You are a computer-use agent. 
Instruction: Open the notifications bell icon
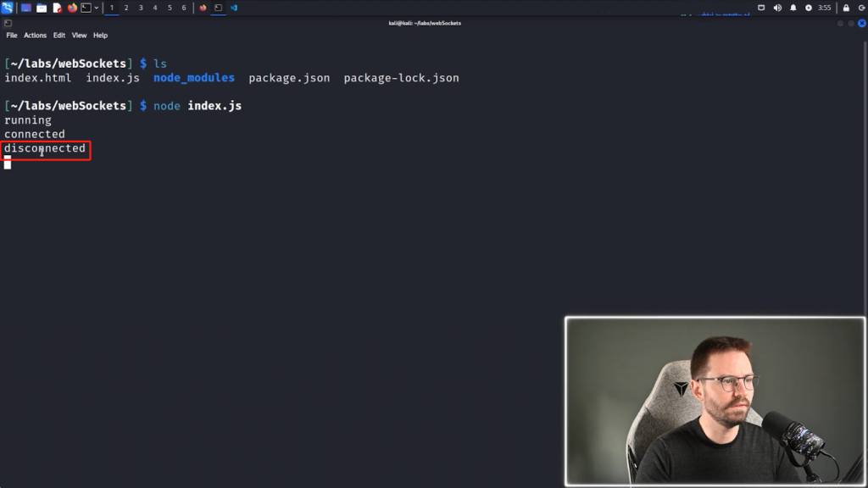point(793,8)
